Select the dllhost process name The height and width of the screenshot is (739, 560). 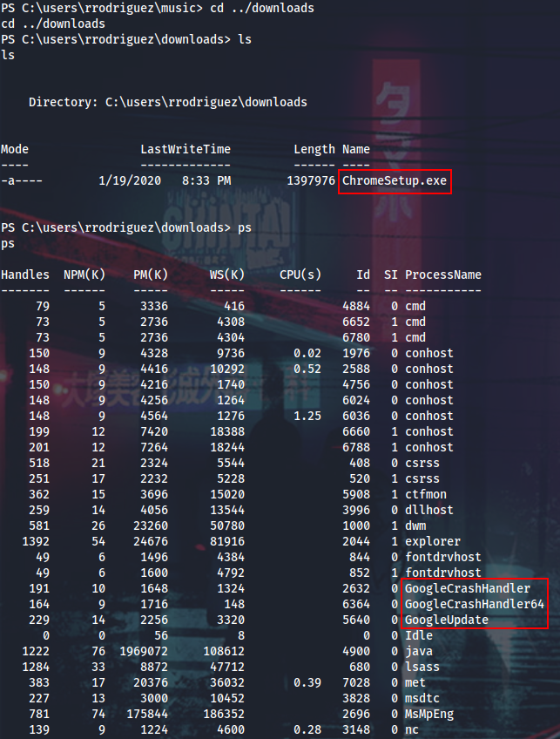point(429,510)
